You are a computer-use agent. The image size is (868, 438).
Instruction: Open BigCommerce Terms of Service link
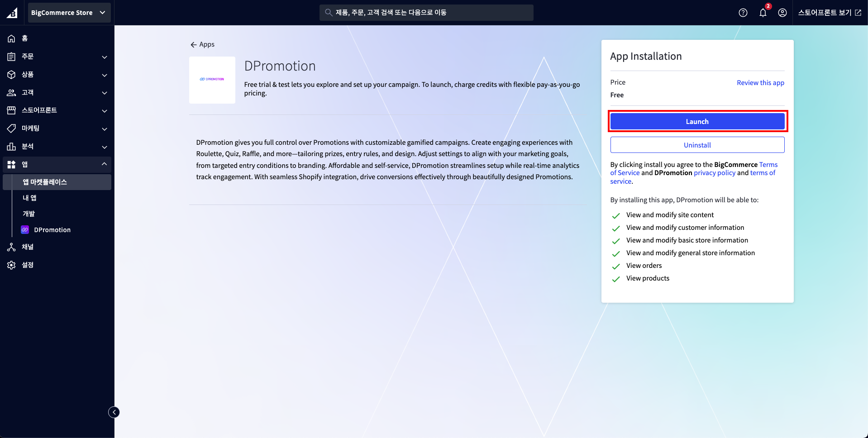(x=768, y=165)
